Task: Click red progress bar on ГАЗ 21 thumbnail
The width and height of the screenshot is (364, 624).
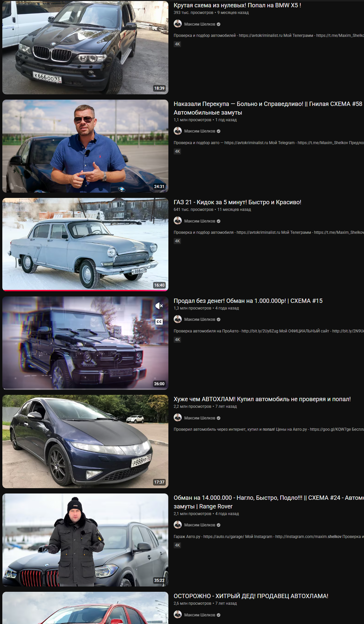Action: click(85, 290)
